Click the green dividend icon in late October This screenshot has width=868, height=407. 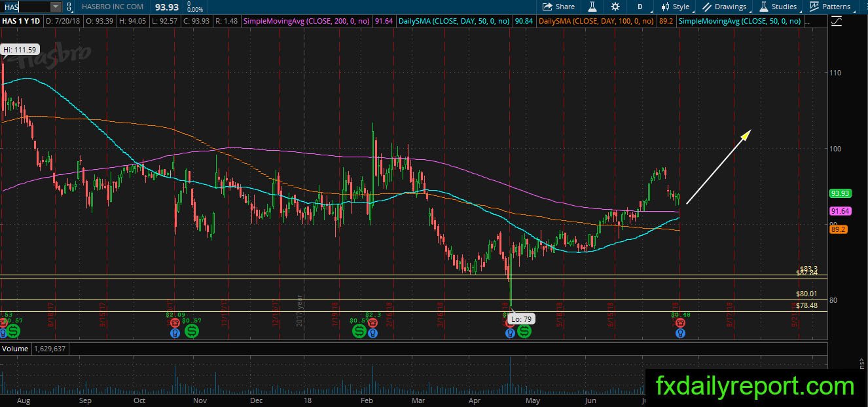192,332
